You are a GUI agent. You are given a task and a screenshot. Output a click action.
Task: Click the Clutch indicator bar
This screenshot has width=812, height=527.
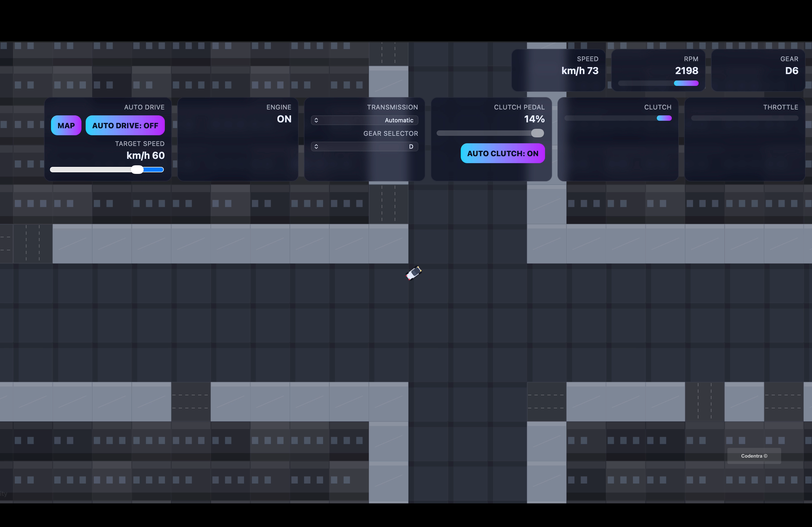click(618, 118)
